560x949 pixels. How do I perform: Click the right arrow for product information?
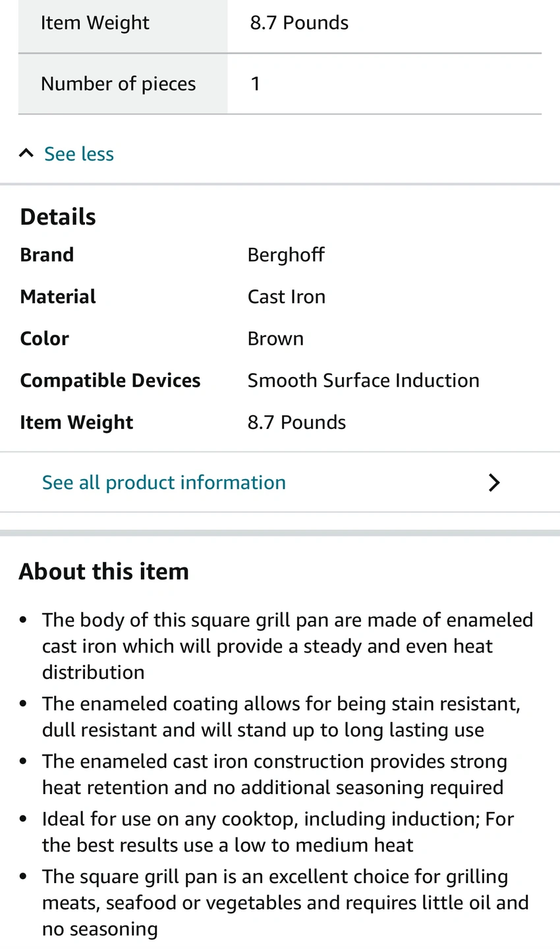[494, 482]
